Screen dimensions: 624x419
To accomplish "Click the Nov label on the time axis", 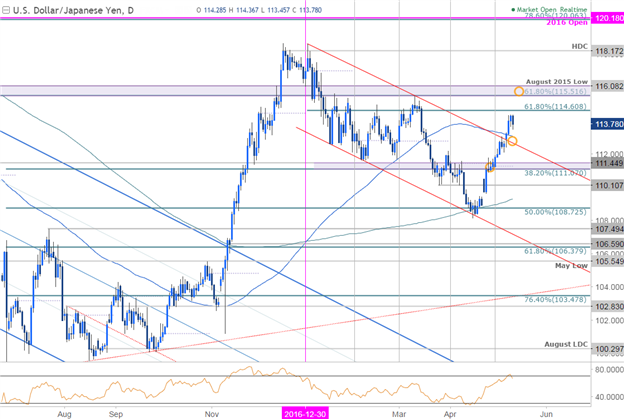I will 212,414.
